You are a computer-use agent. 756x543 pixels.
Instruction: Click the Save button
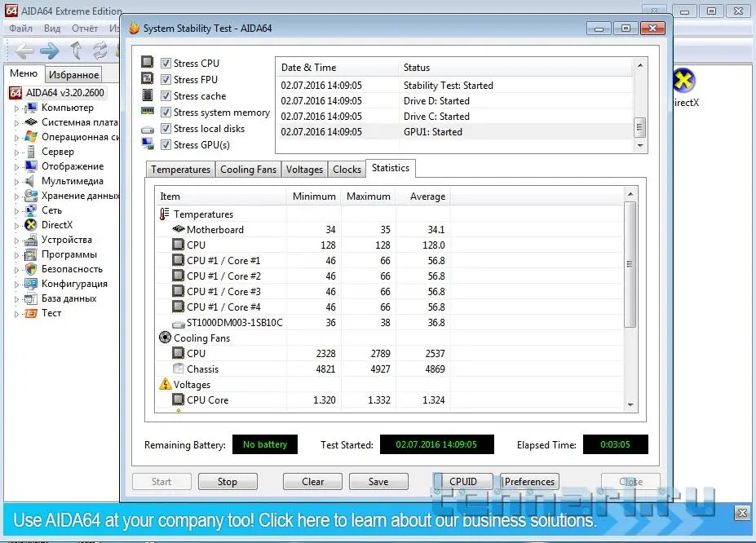378,481
